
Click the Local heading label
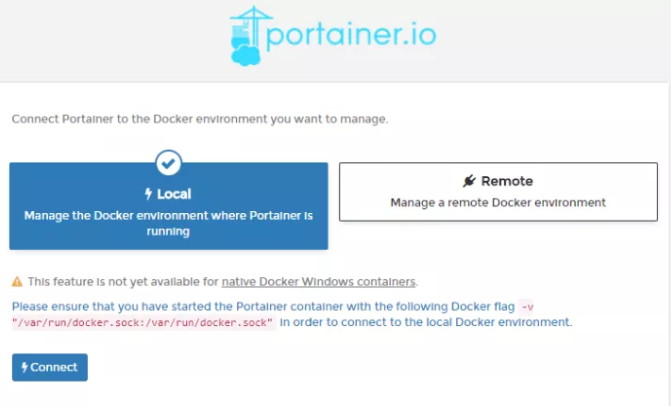click(x=174, y=194)
